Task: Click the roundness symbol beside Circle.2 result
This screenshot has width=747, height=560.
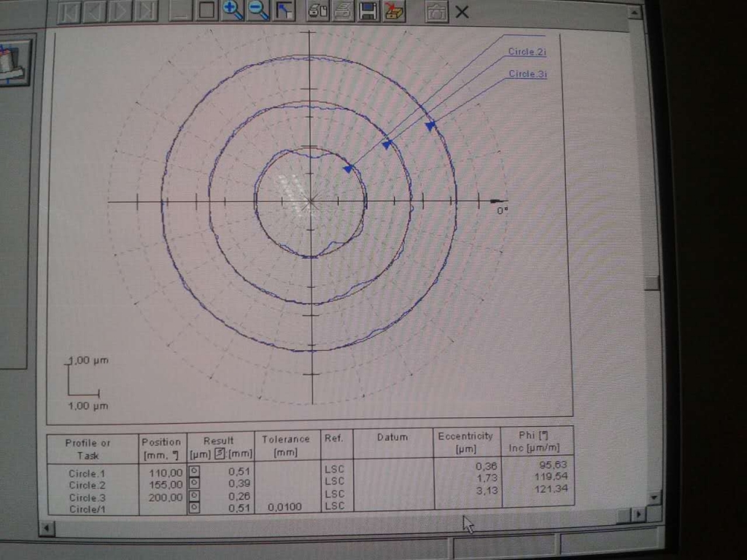Action: pyautogui.click(x=195, y=483)
